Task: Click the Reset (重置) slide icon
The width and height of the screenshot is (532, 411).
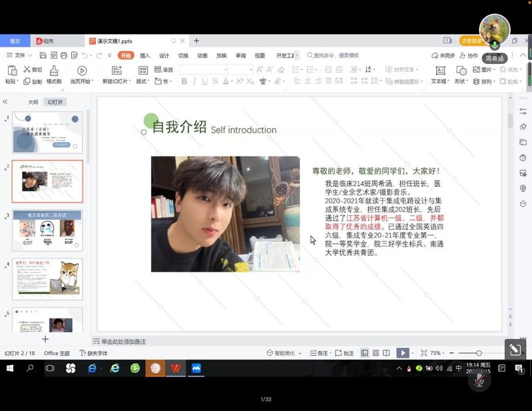Action: pyautogui.click(x=158, y=69)
